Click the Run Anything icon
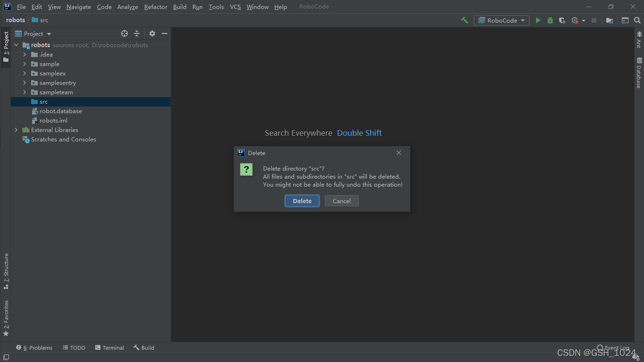 (x=625, y=20)
